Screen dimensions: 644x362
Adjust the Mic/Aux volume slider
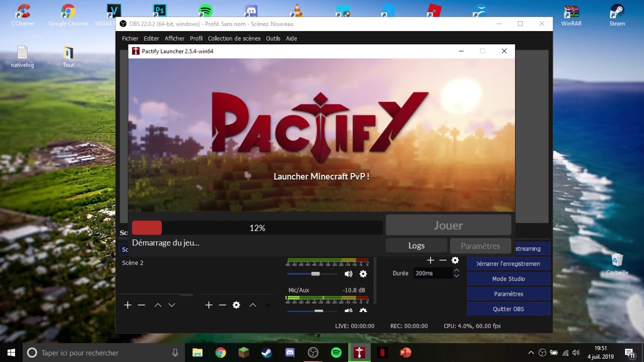[x=312, y=311]
